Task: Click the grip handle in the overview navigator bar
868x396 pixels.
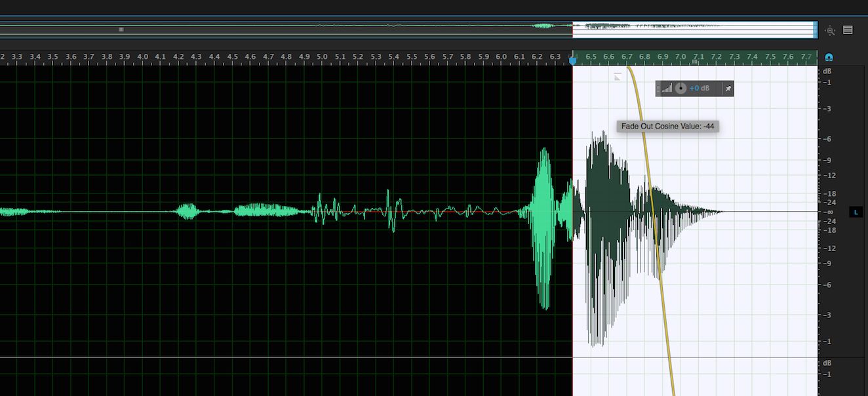Action: click(x=122, y=29)
